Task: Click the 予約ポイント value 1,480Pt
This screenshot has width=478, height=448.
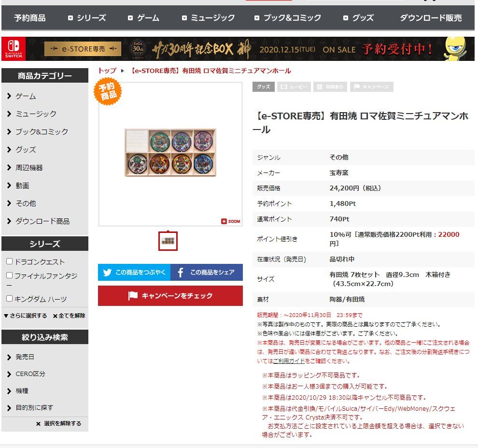Action: coord(343,203)
